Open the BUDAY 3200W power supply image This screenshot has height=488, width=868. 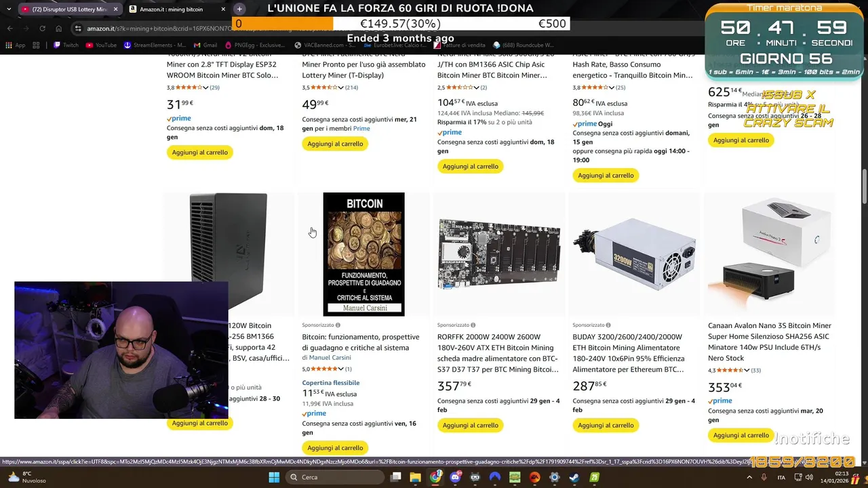(635, 254)
